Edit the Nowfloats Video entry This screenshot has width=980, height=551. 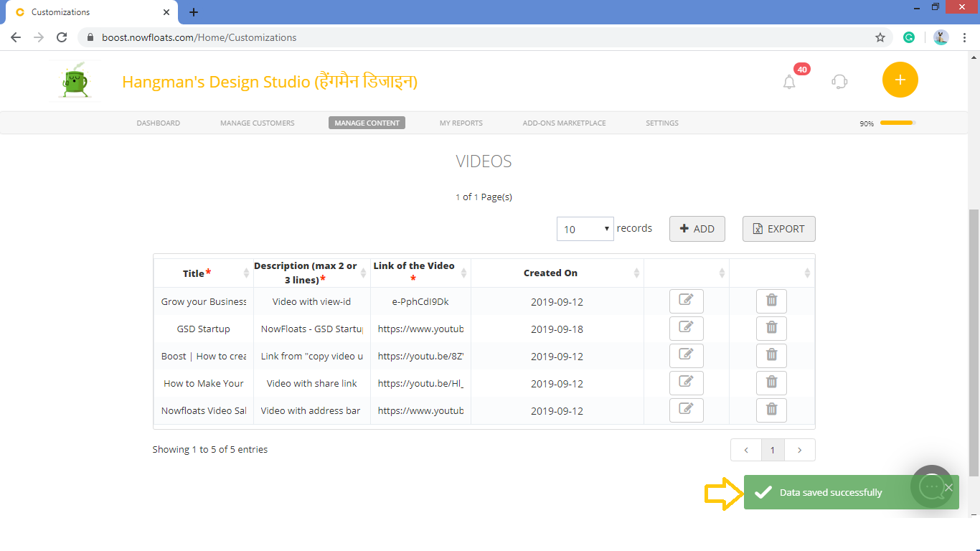coord(686,410)
